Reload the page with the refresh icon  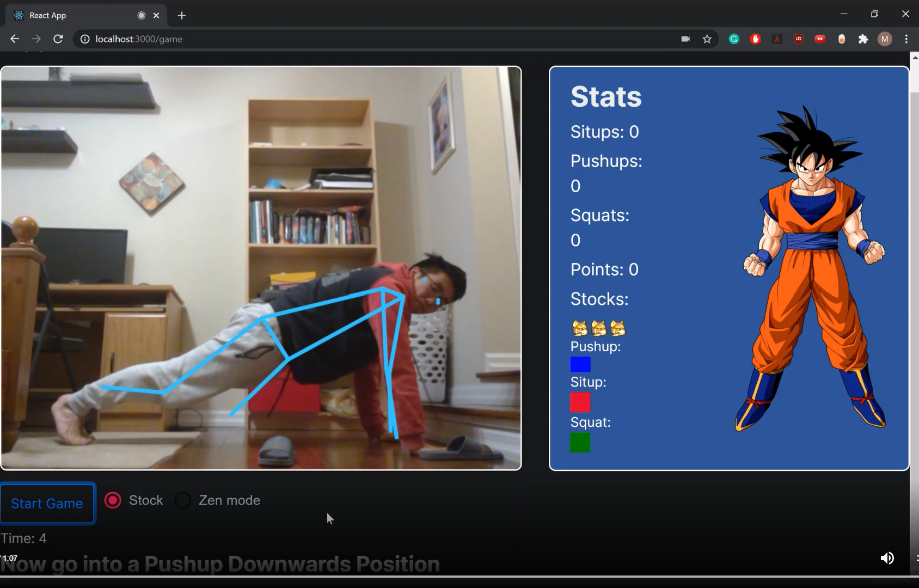[58, 39]
